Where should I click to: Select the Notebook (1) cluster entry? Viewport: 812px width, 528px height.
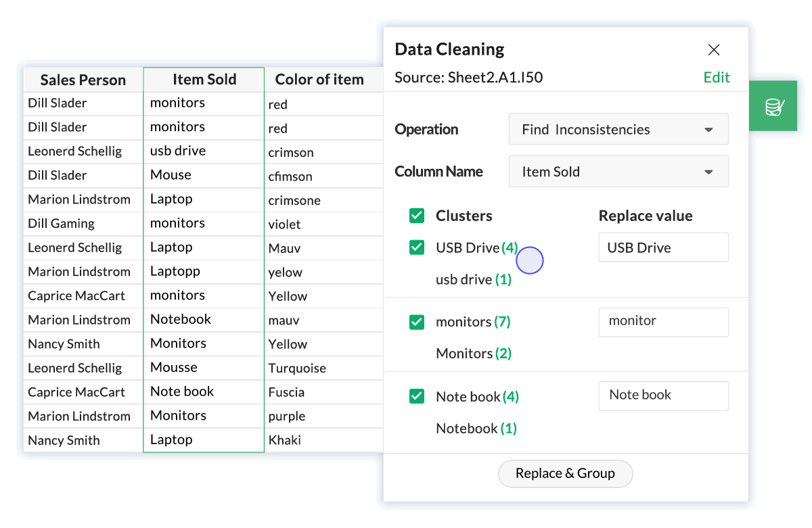(x=476, y=428)
